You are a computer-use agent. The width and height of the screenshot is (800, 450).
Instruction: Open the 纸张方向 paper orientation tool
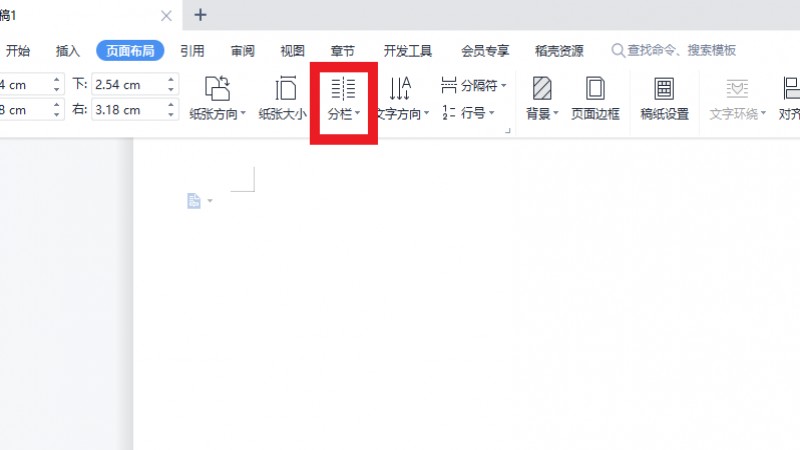217,98
